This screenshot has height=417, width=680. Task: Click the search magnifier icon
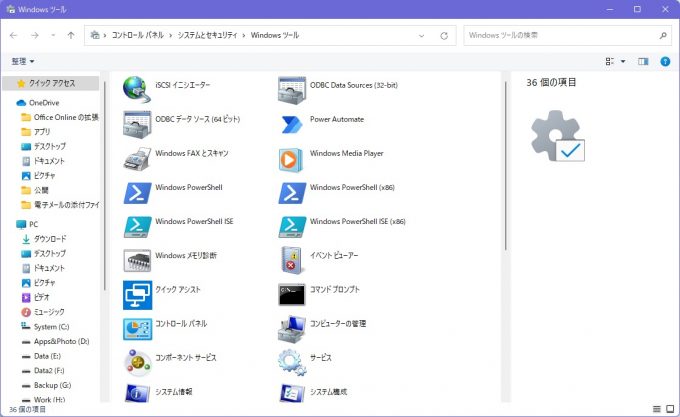tap(663, 36)
